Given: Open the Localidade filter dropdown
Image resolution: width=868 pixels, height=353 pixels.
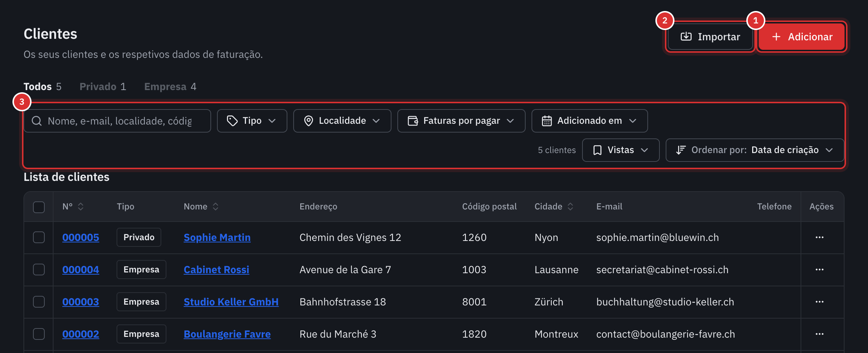Looking at the screenshot, I should (342, 121).
